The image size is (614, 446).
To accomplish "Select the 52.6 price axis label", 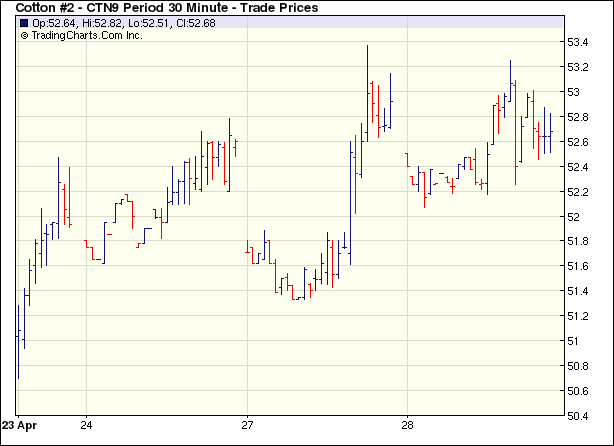I will coord(576,142).
